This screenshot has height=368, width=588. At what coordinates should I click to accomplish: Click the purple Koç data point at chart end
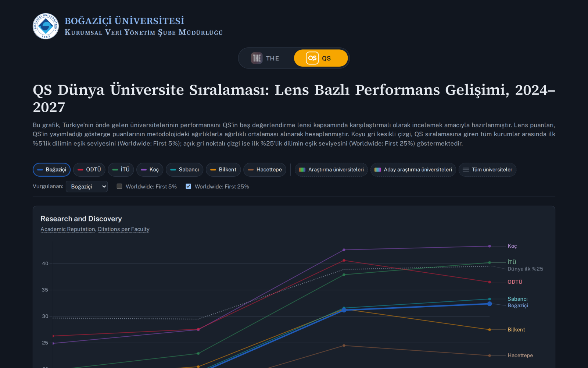(x=490, y=246)
